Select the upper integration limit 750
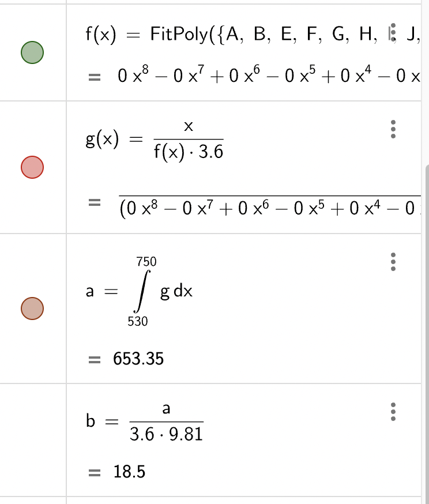The image size is (429, 504). click(x=146, y=262)
